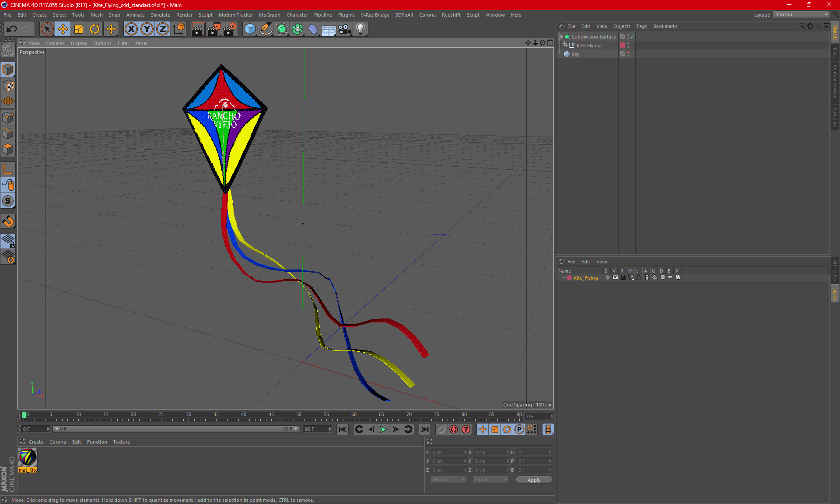Viewport: 840px width, 504px height.
Task: Switch to Polygons mode
Action: coord(8,149)
